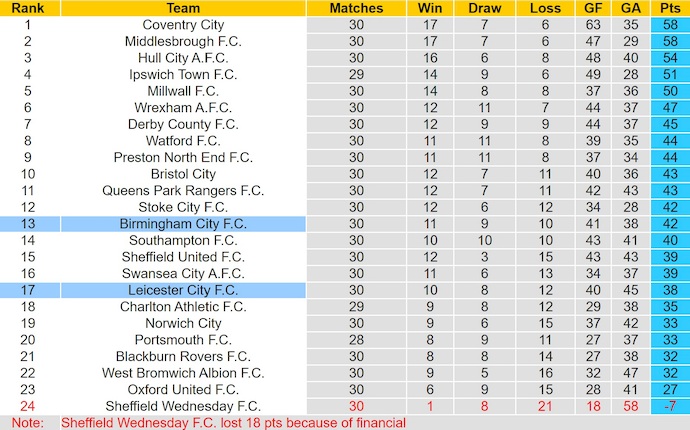The width and height of the screenshot is (690, 430).
Task: Open the Ipswich Town F.C. entry
Action: 183,74
